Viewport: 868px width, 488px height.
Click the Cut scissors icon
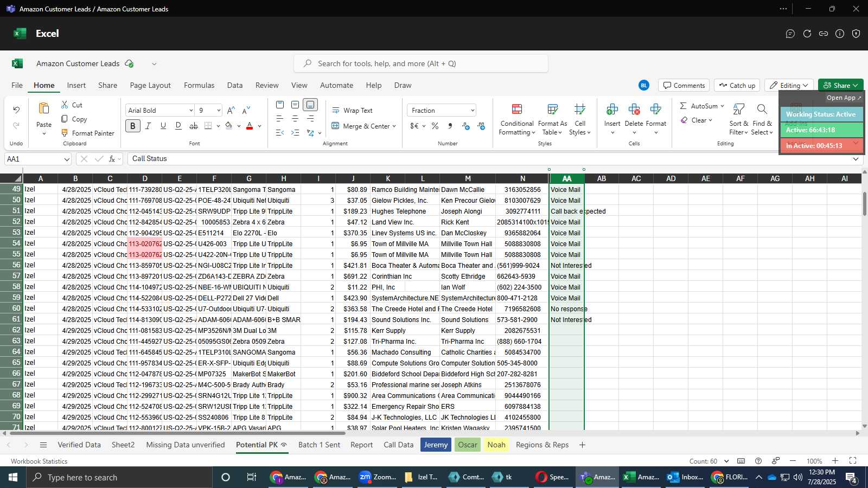point(65,105)
